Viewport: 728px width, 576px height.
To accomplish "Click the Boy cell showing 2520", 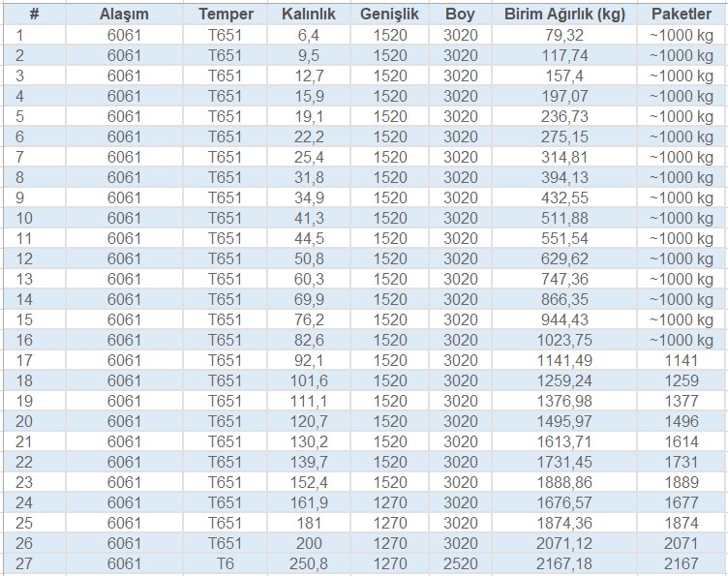I will pyautogui.click(x=460, y=563).
